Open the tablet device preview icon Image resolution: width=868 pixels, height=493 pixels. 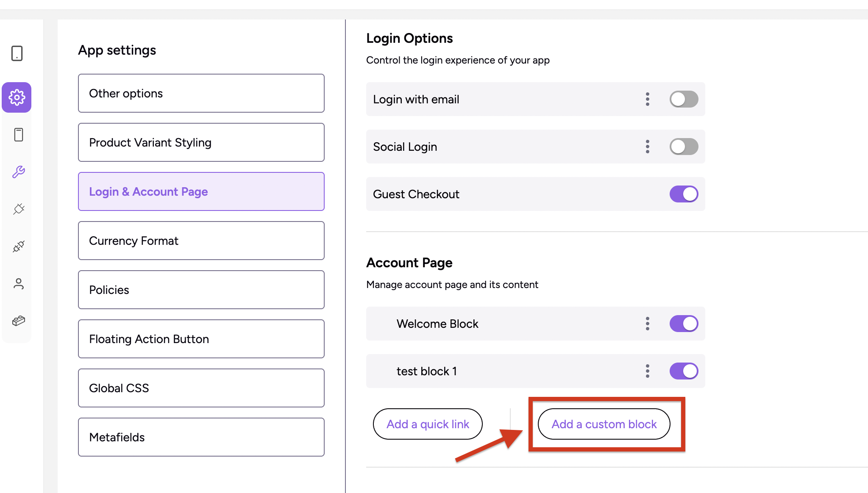pos(17,53)
